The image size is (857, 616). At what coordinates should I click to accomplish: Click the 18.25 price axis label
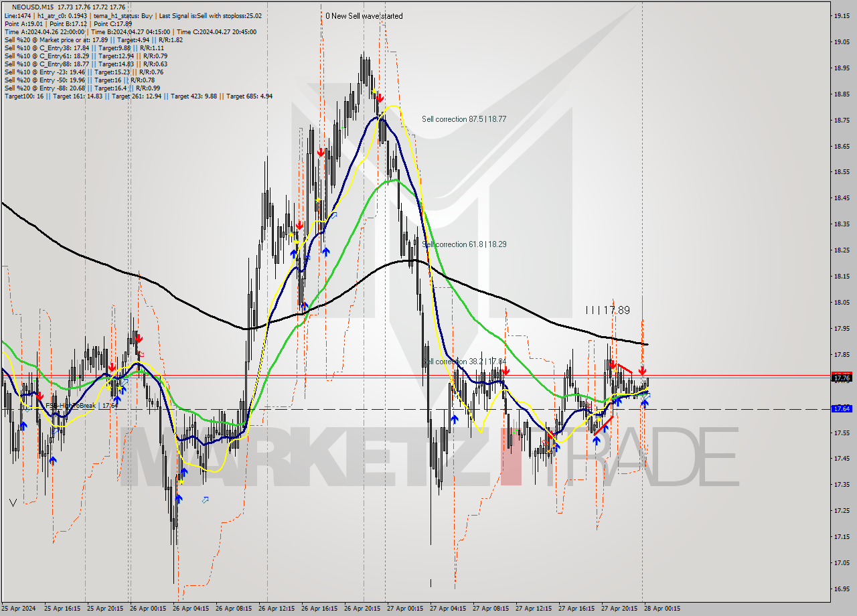[842, 250]
